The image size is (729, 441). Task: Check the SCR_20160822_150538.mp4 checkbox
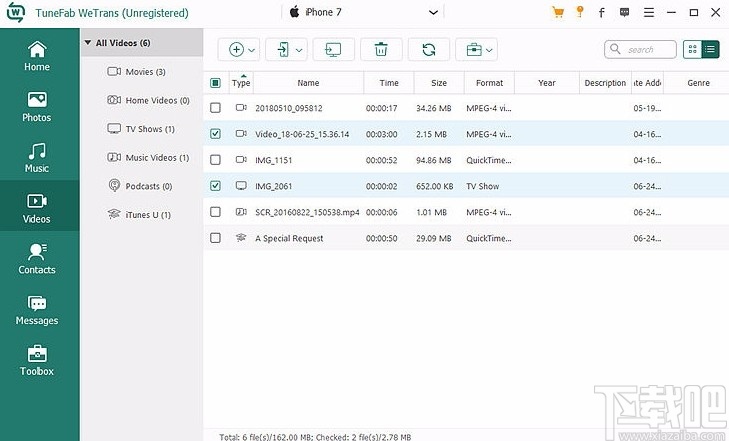tap(215, 212)
